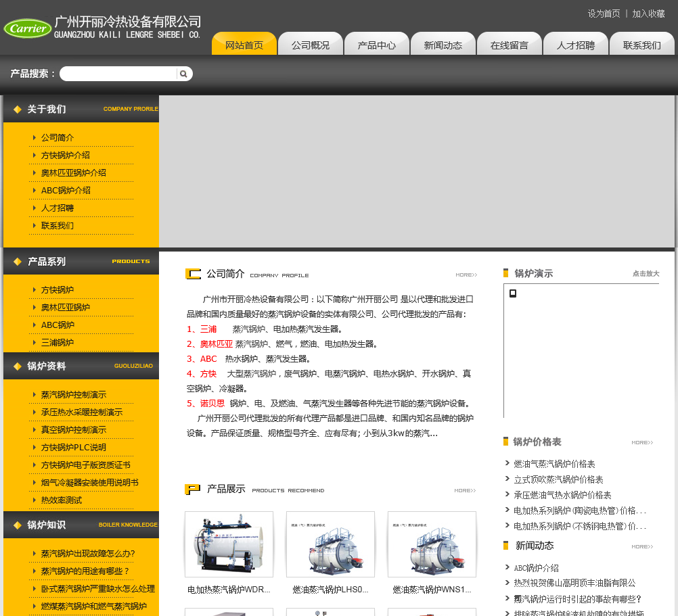Click the 关于我们 sidebar header

[x=81, y=109]
